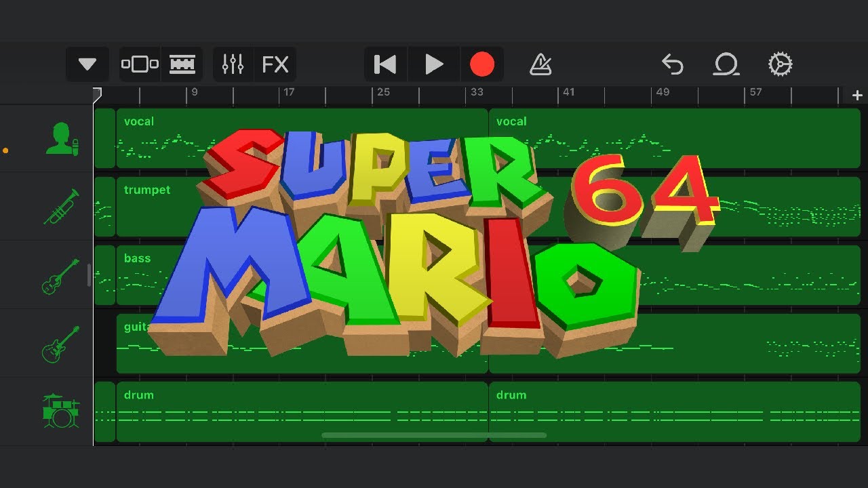Click the track header resize handle

click(x=89, y=275)
